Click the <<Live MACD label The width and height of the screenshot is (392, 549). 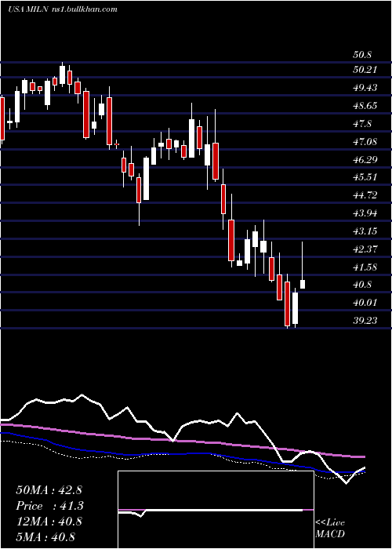pyautogui.click(x=330, y=529)
